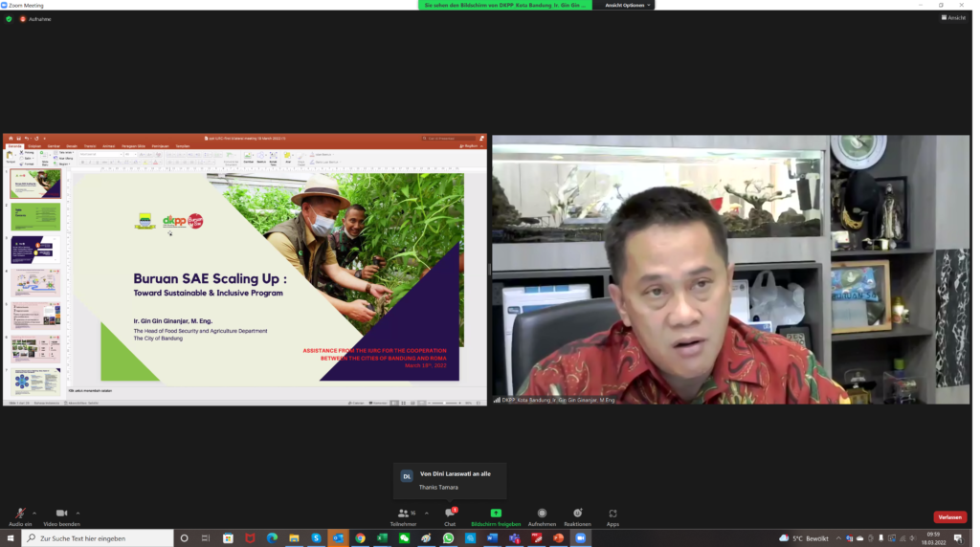
Task: Expand the audio options arrow beside Audio ein
Action: click(x=34, y=513)
